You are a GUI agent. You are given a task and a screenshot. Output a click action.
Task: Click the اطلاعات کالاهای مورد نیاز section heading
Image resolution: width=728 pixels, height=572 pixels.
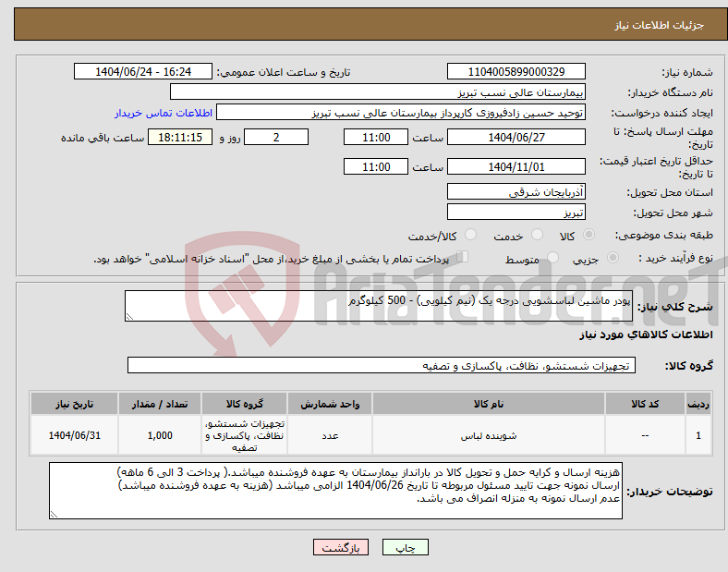(x=646, y=335)
